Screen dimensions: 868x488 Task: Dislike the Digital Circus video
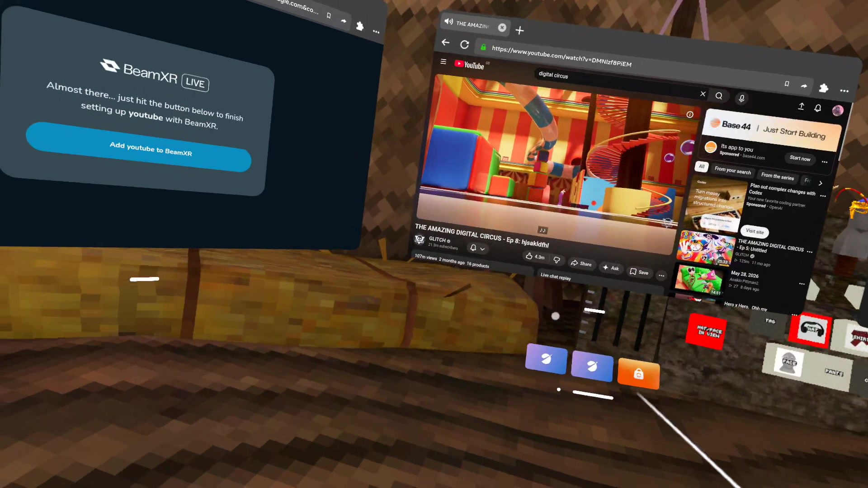(x=557, y=260)
